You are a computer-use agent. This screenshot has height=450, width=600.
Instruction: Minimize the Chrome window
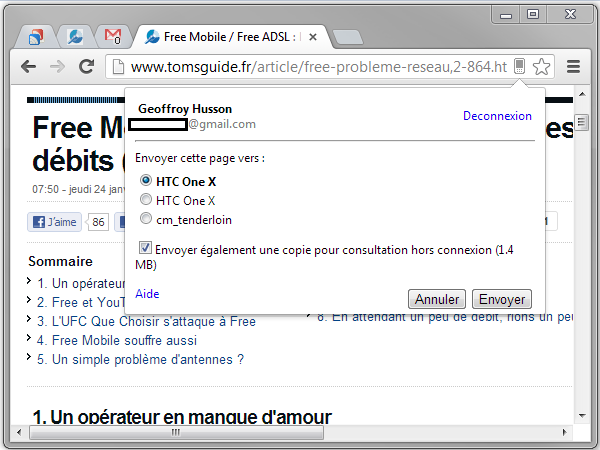click(x=506, y=15)
